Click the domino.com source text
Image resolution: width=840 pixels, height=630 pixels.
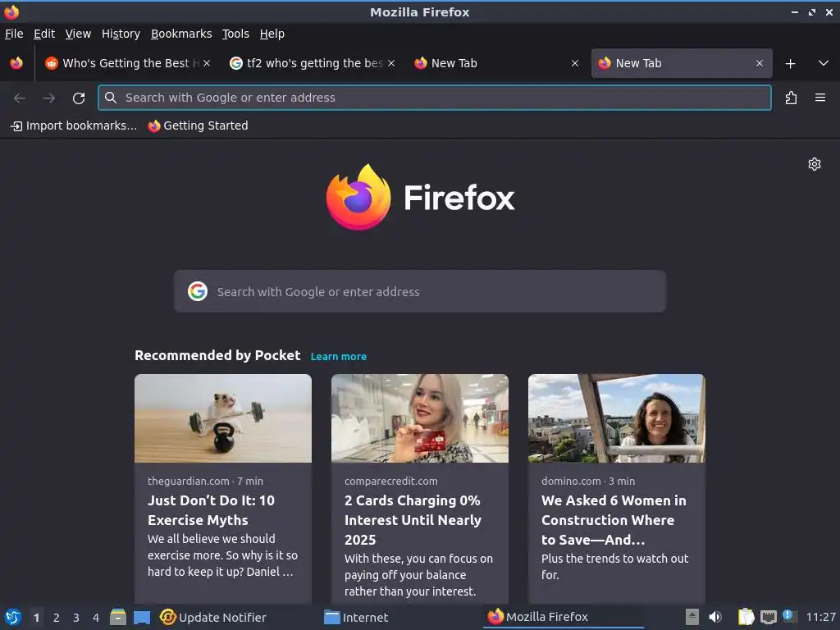pos(571,481)
